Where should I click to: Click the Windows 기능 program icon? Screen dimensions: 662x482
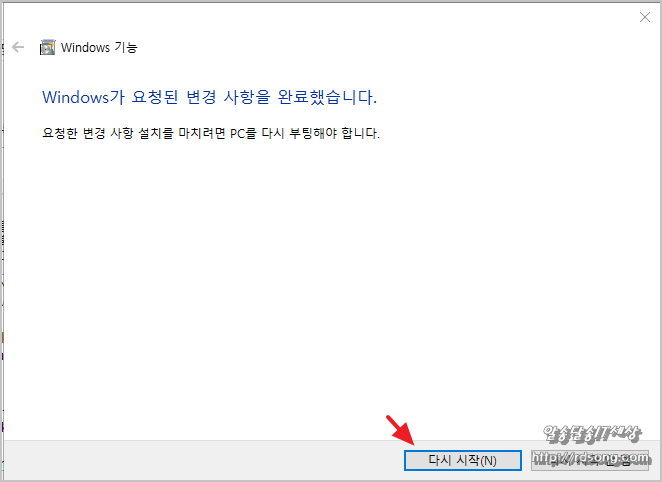(x=47, y=47)
